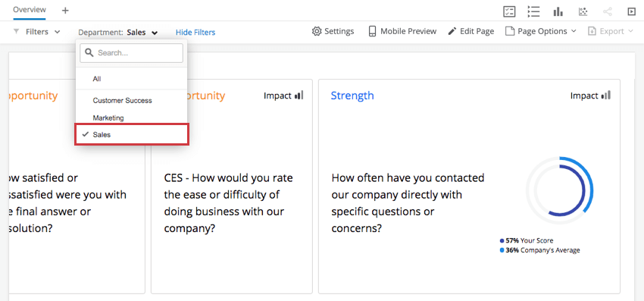Viewport: 644px width, 301px height.
Task: Open Settings with the gear icon
Action: pos(333,31)
